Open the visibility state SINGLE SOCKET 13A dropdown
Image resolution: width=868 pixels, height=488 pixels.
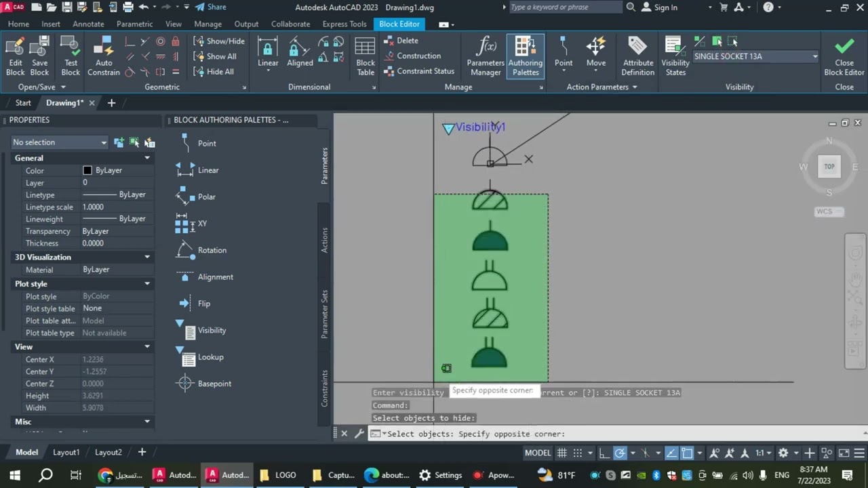tap(755, 56)
